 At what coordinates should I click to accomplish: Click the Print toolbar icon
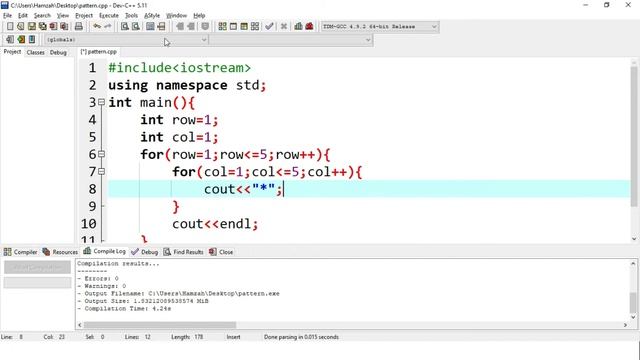pos(79,27)
